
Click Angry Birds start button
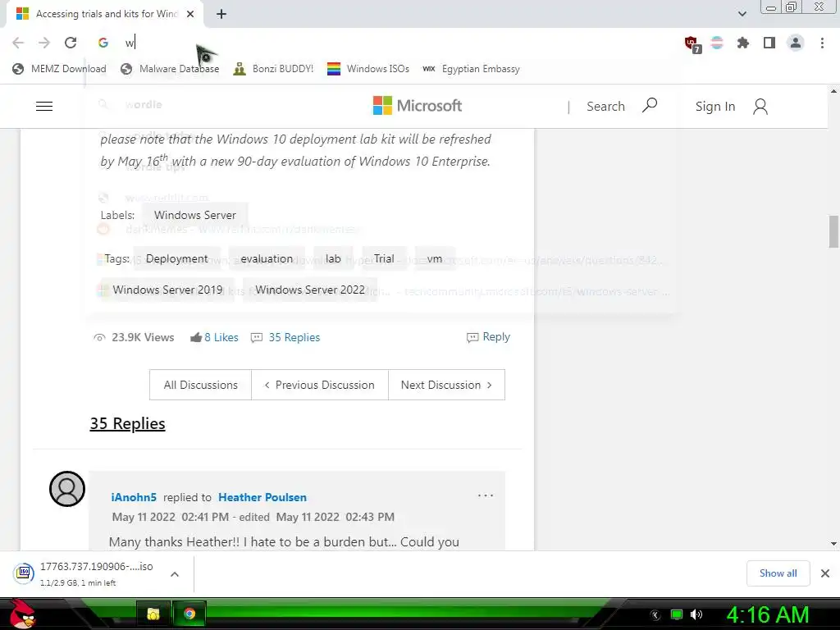tap(23, 614)
